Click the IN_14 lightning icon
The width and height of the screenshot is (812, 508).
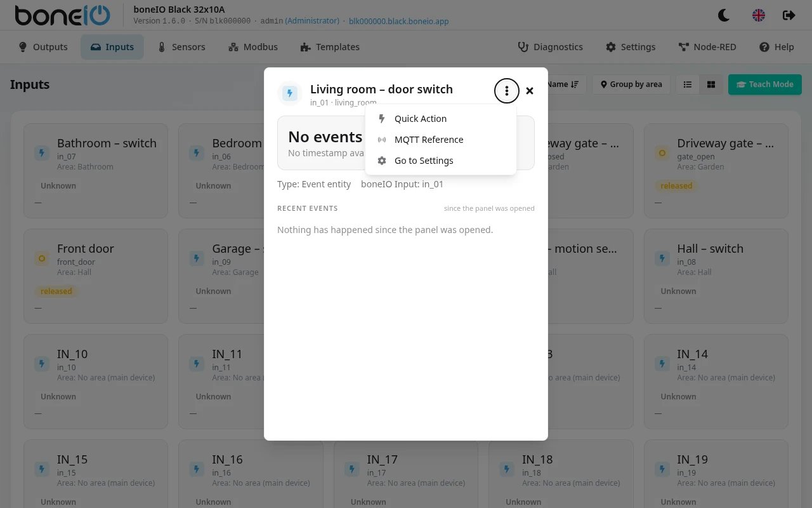tap(662, 364)
